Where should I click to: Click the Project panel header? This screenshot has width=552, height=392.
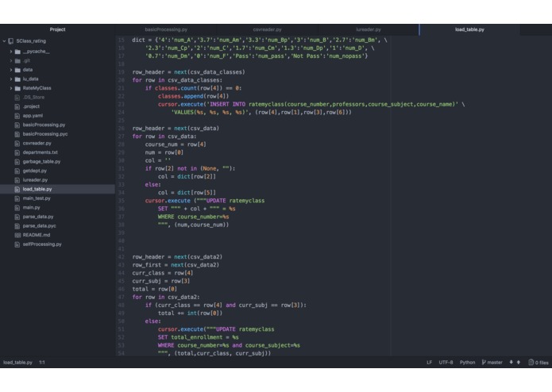click(57, 29)
